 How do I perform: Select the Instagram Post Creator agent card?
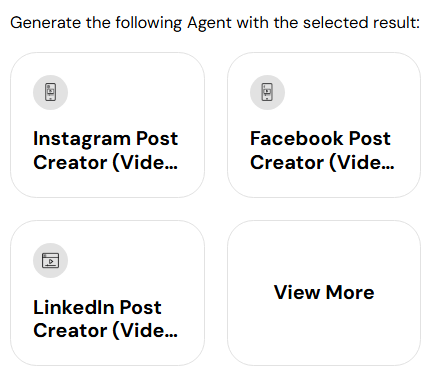coord(107,125)
